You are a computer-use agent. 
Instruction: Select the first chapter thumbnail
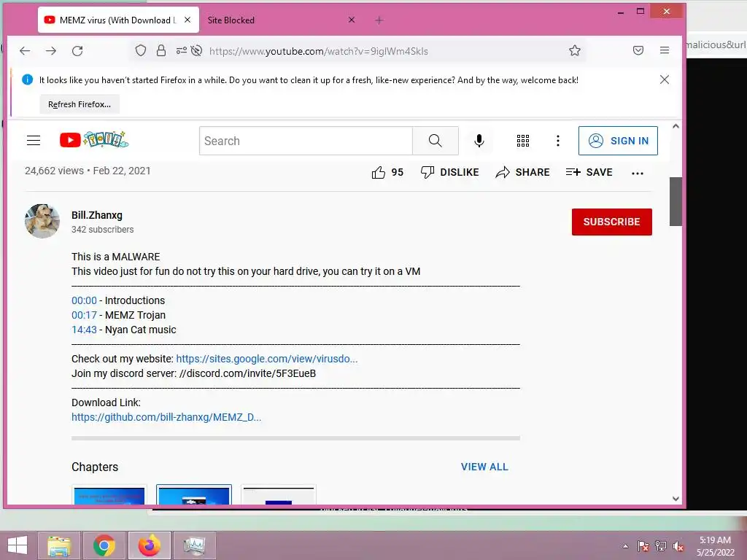109,495
